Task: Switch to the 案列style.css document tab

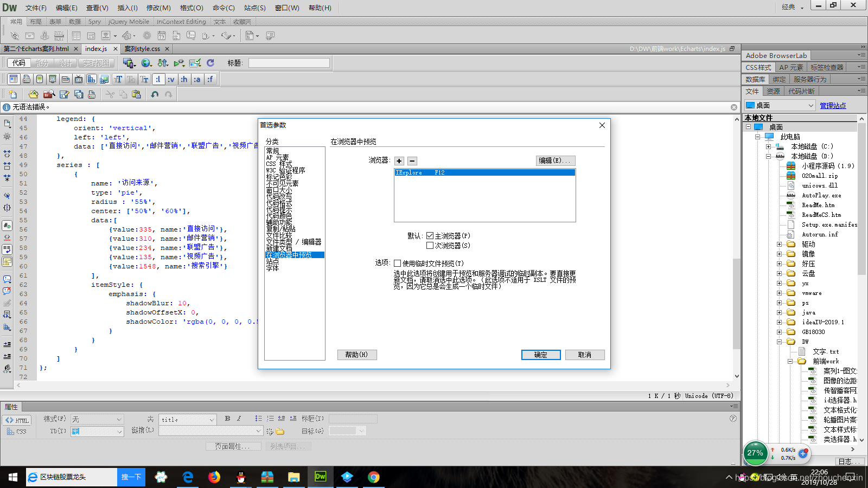Action: coord(142,49)
